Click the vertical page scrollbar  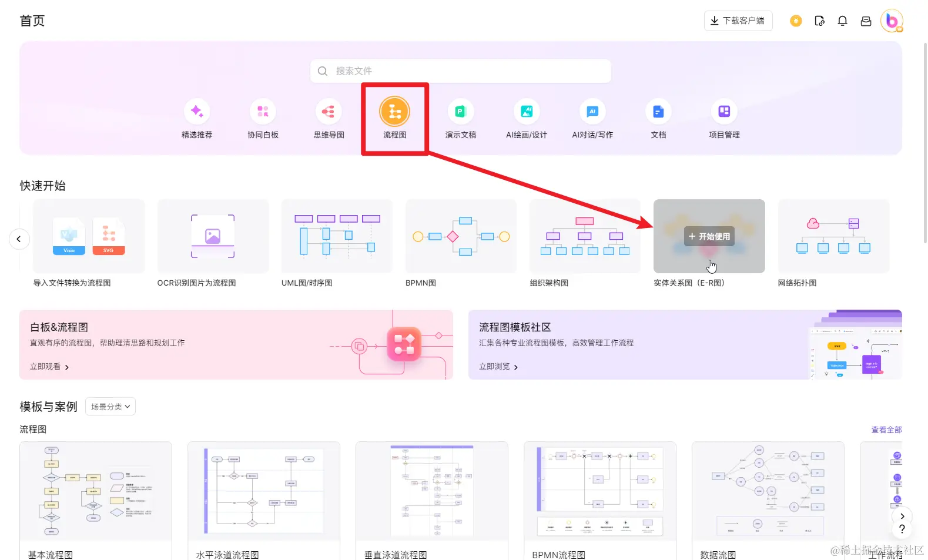[925, 144]
